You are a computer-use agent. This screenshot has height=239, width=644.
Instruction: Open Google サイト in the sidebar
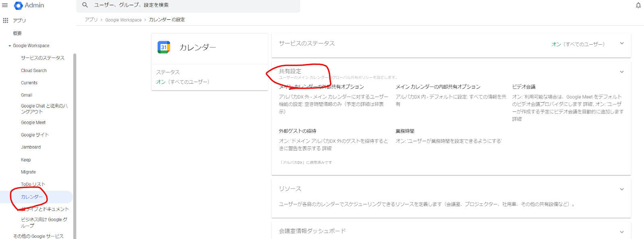(x=35, y=135)
